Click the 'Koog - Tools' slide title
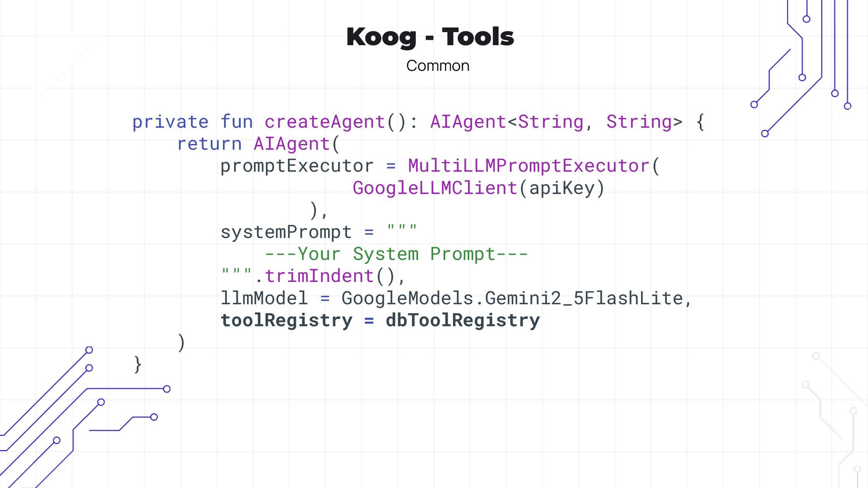The image size is (868, 488). (x=430, y=37)
